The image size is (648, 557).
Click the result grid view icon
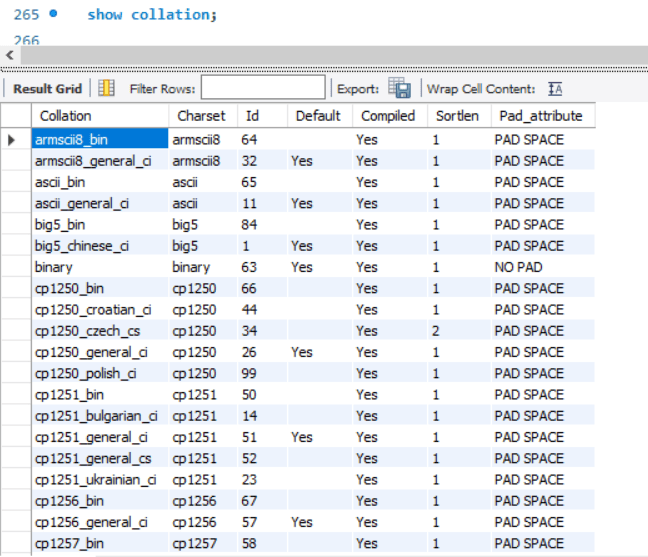(106, 88)
